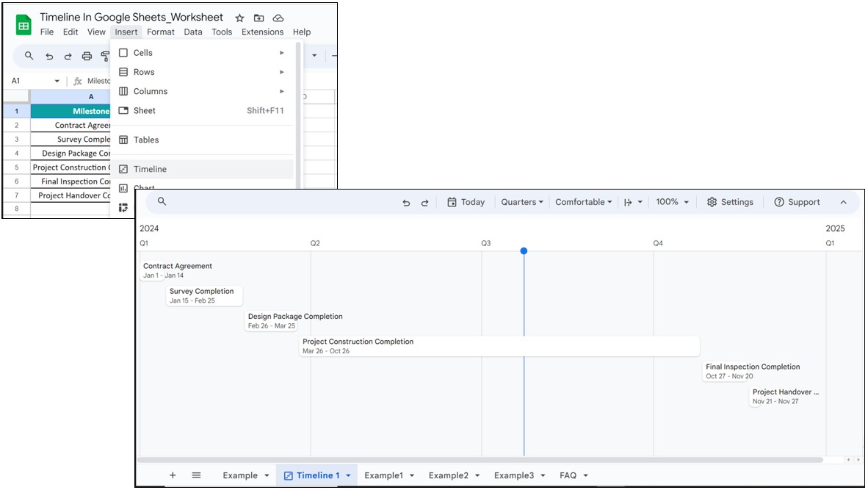
Task: Click the search menus magnifier in Sheets toolbar
Action: 29,56
